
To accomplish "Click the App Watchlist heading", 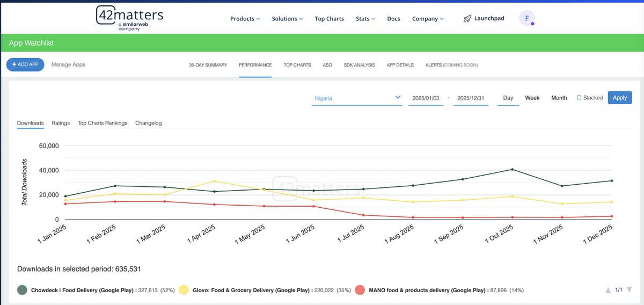I will (31, 43).
